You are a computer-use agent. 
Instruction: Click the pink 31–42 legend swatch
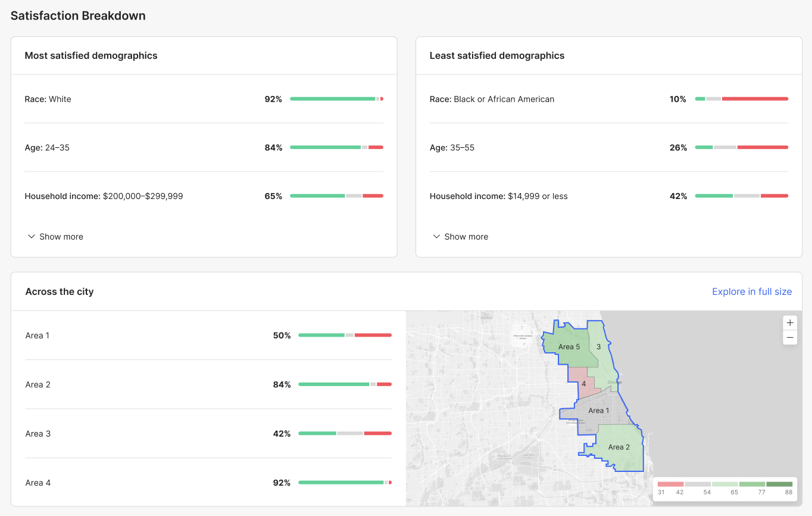pyautogui.click(x=670, y=484)
